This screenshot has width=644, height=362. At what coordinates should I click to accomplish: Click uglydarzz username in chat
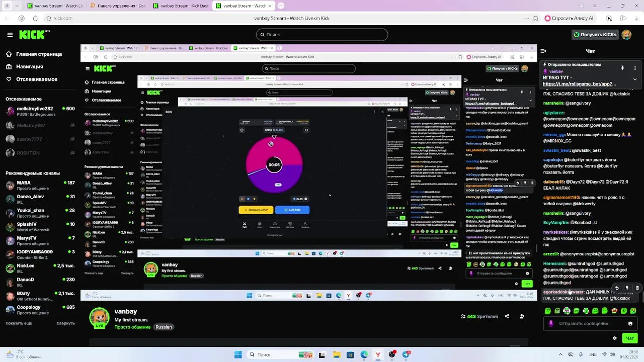click(x=553, y=113)
